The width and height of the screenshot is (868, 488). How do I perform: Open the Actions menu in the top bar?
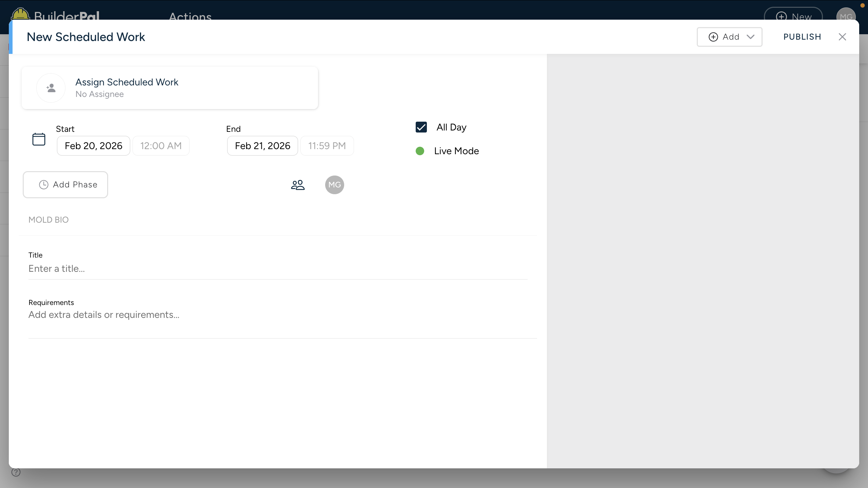point(190,16)
